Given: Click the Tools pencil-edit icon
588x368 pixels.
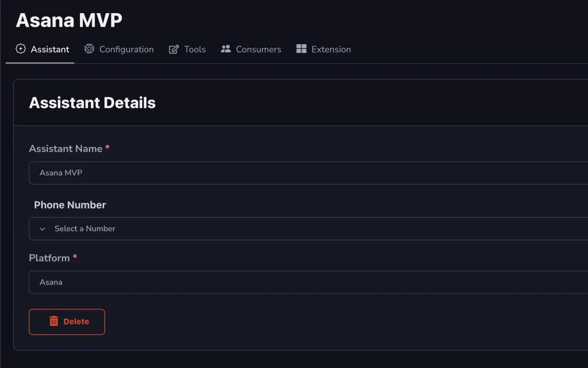Looking at the screenshot, I should pyautogui.click(x=174, y=49).
